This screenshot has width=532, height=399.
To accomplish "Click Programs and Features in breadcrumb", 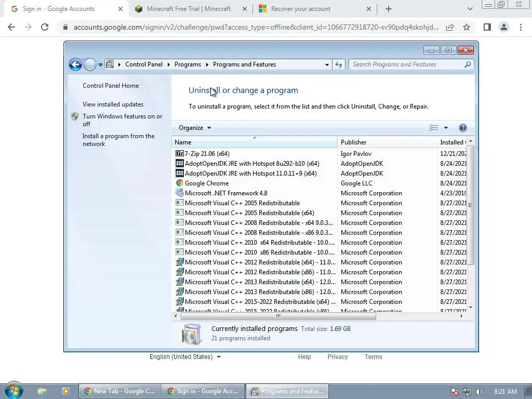I will click(x=244, y=64).
